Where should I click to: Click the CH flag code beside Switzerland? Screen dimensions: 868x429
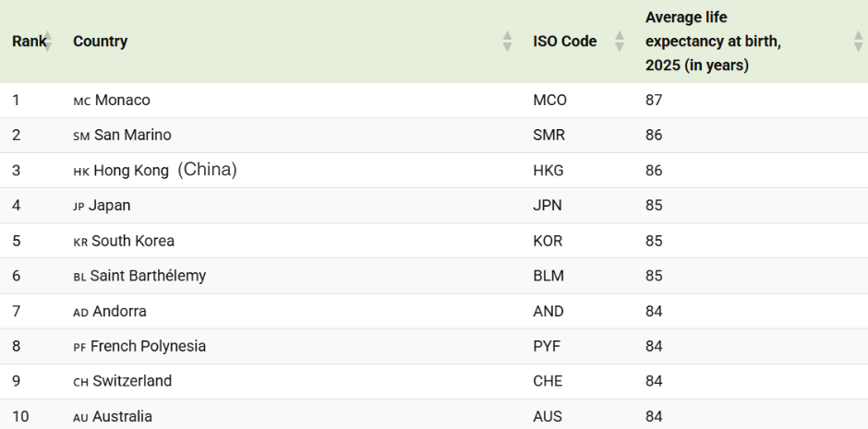81,382
